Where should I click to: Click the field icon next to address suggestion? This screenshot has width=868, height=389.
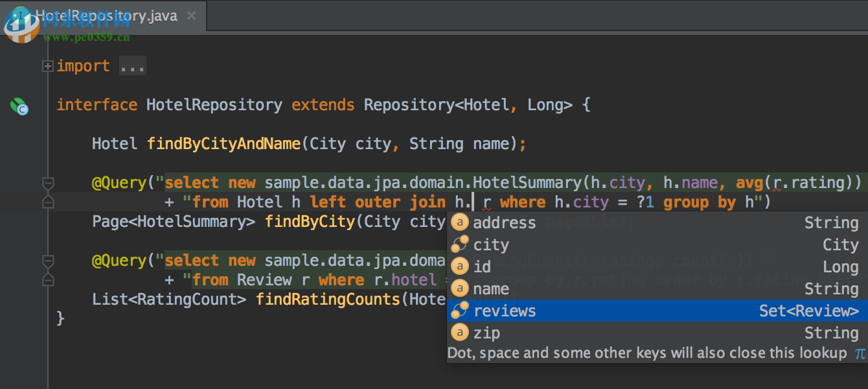click(460, 222)
